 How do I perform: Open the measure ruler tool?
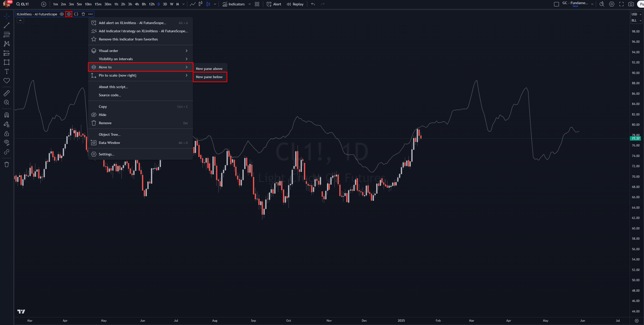point(7,93)
